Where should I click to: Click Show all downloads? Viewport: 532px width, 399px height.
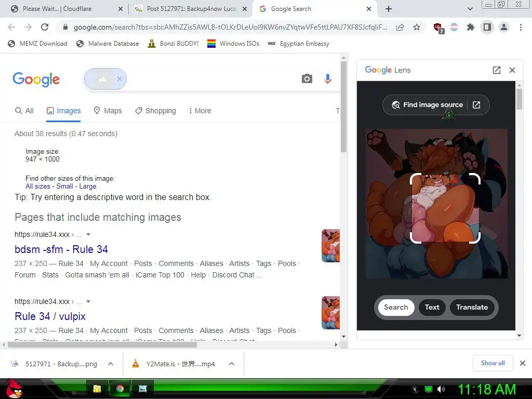click(x=493, y=363)
